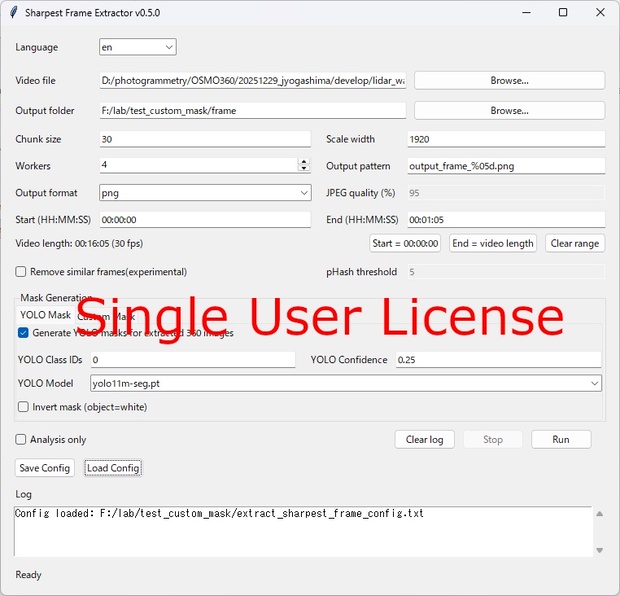Click Load Config button

click(113, 468)
